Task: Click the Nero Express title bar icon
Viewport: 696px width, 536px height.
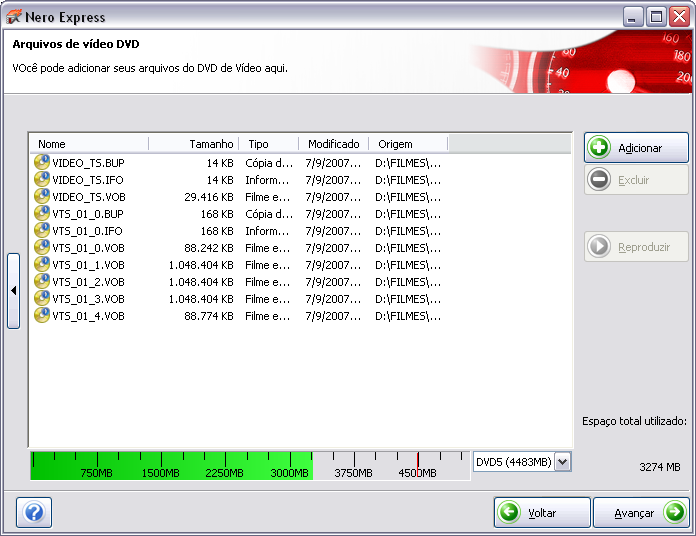Action: tap(13, 17)
